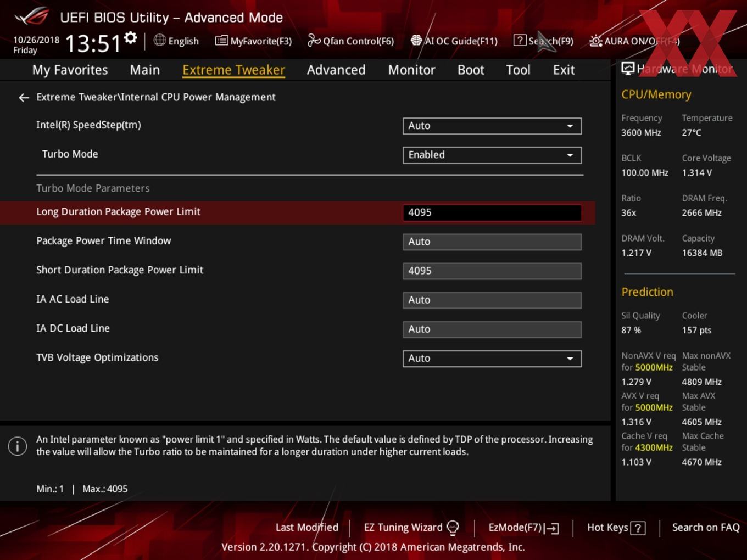This screenshot has width=747, height=560.
Task: Open Search on FAQ link
Action: pyautogui.click(x=706, y=528)
